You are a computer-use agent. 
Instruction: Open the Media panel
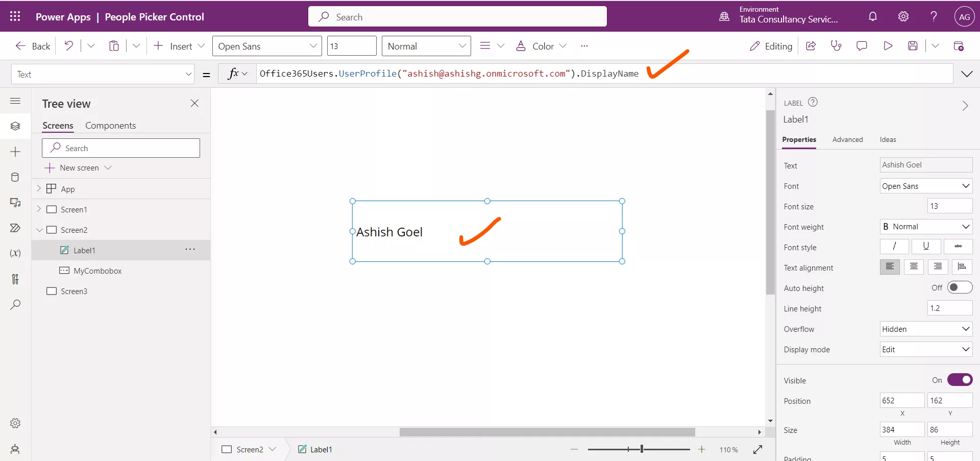coord(15,203)
